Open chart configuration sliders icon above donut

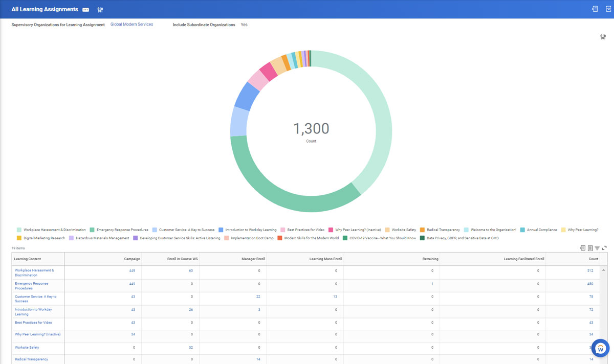point(603,37)
